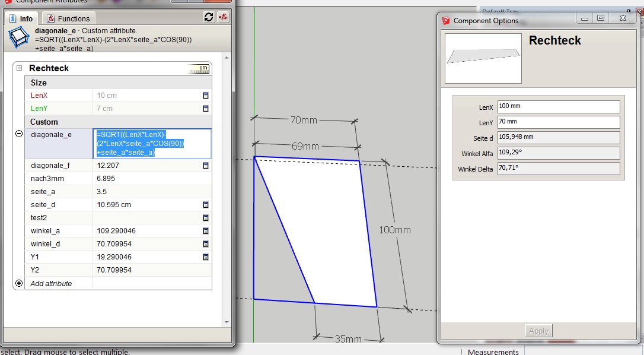Click details icon on test2 row

click(x=206, y=218)
